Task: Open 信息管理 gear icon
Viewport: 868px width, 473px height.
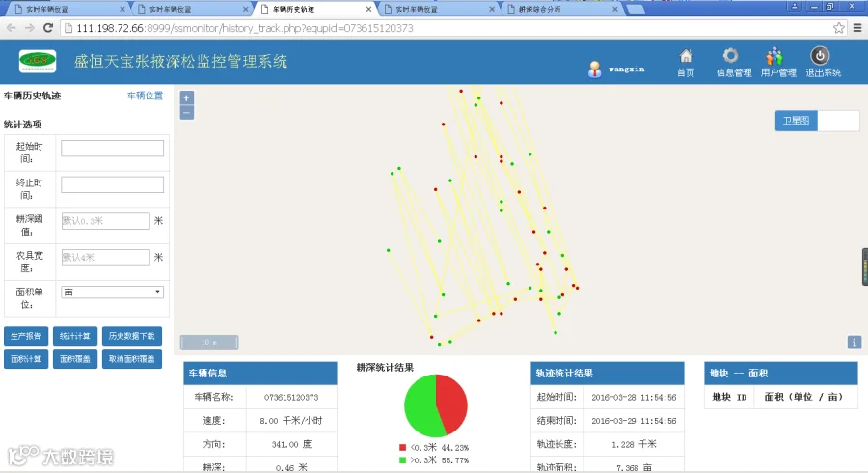Action: coord(731,55)
